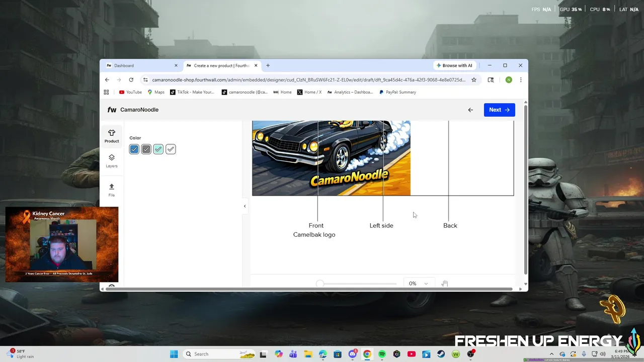Click the CamaroNoodle car design on canvas
Viewport: 644px width, 362px height.
coord(331,158)
